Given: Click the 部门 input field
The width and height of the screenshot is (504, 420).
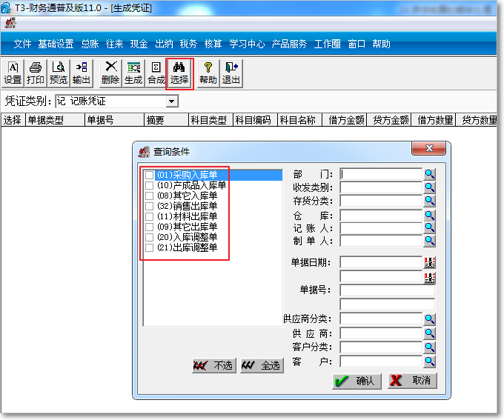Looking at the screenshot, I should pos(381,174).
